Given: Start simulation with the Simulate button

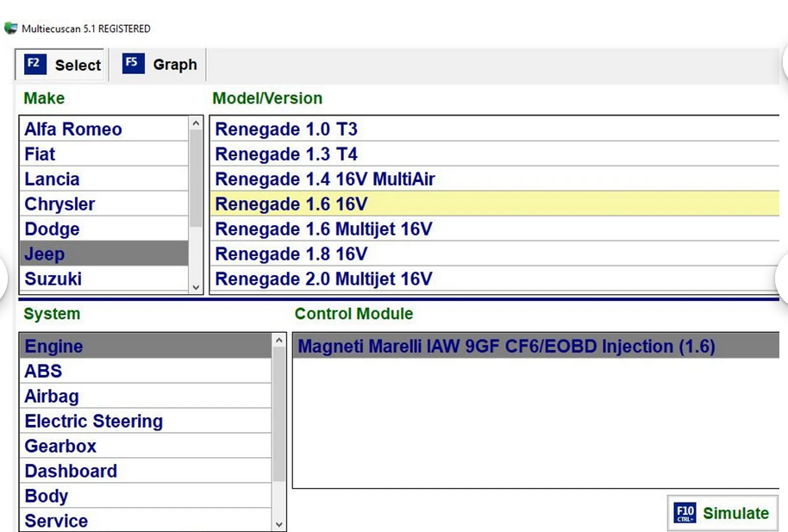Looking at the screenshot, I should point(722,513).
